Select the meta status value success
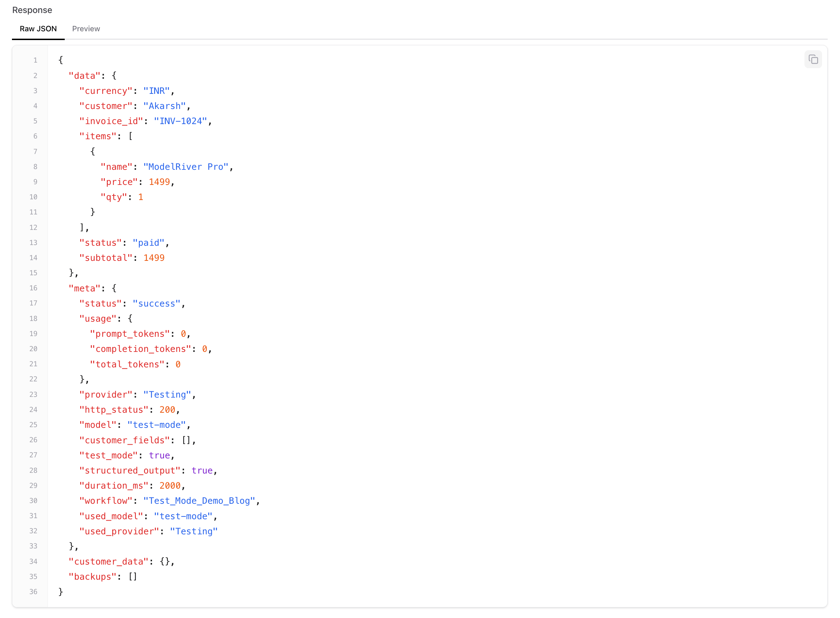 click(156, 303)
